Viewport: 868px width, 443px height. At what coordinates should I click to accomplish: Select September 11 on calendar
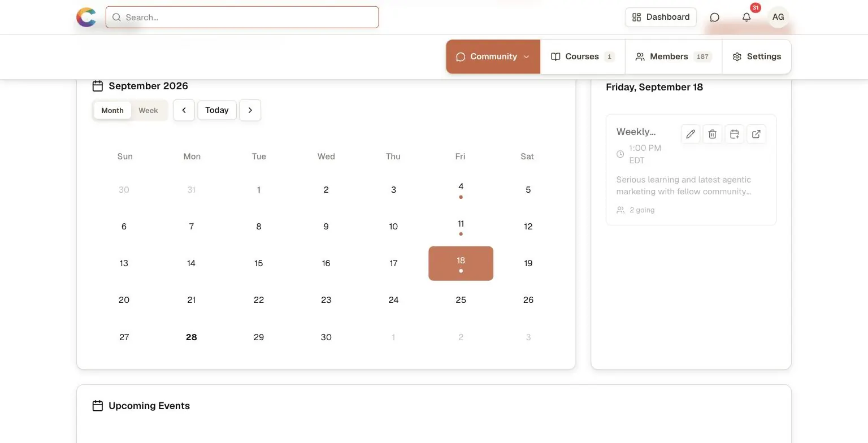point(461,227)
